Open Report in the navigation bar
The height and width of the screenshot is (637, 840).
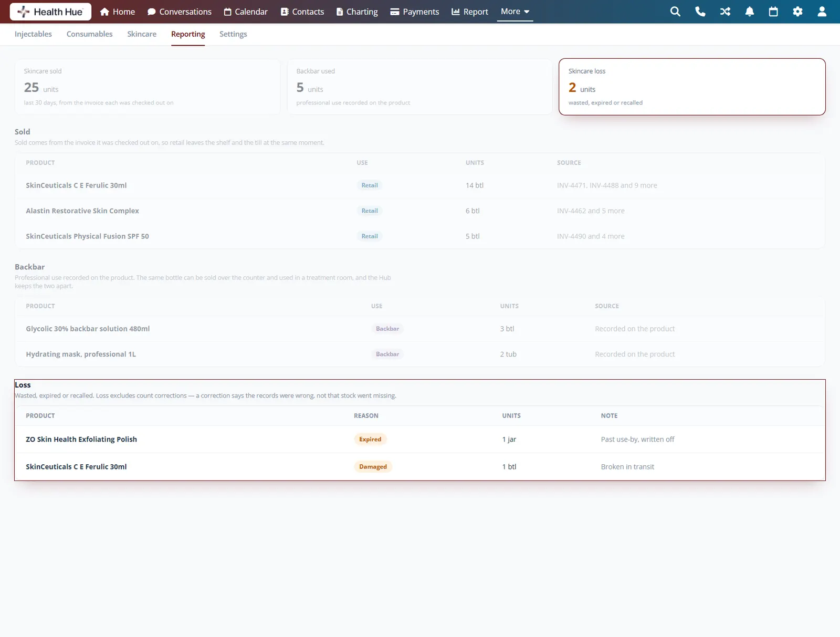pos(470,12)
